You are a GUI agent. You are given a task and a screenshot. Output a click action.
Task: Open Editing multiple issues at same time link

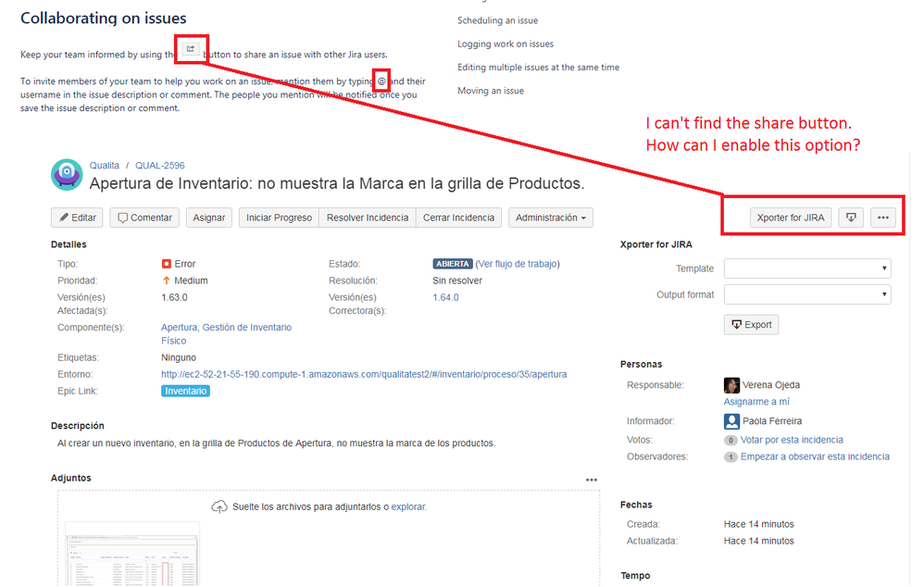(538, 68)
